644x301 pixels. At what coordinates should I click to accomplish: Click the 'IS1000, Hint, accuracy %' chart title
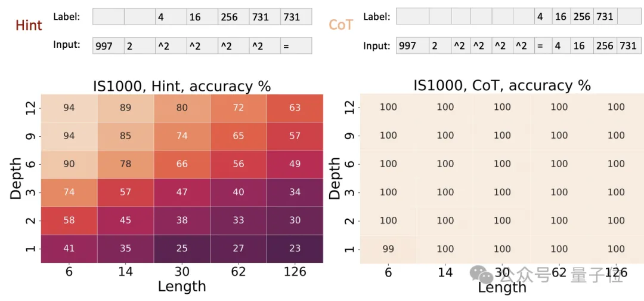[x=181, y=86]
